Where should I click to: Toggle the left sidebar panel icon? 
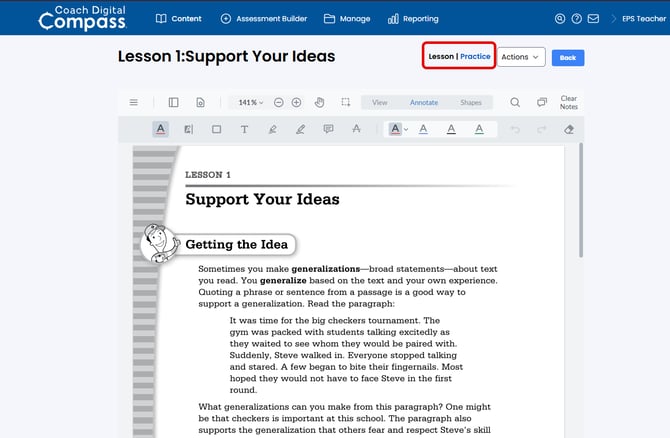coord(173,102)
